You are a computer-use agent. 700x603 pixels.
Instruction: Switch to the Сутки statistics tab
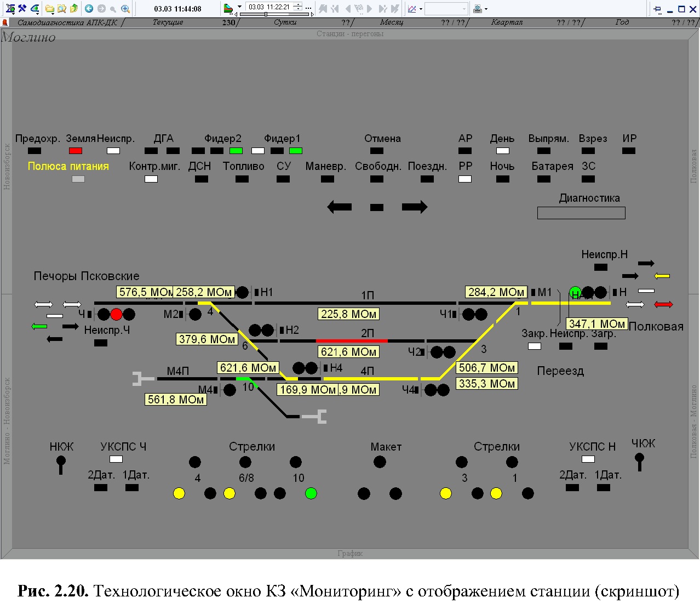(x=285, y=22)
